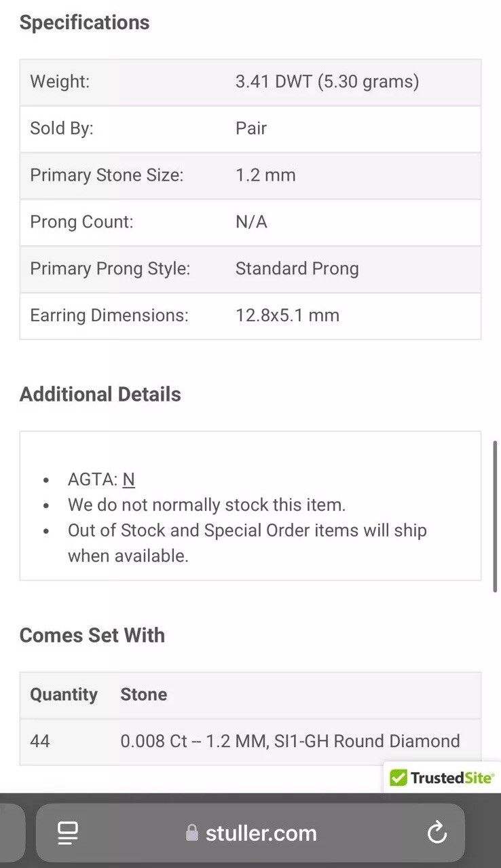Screen dimensions: 501x868
Task: Click the green TrustedSite checkmark
Action: click(398, 778)
